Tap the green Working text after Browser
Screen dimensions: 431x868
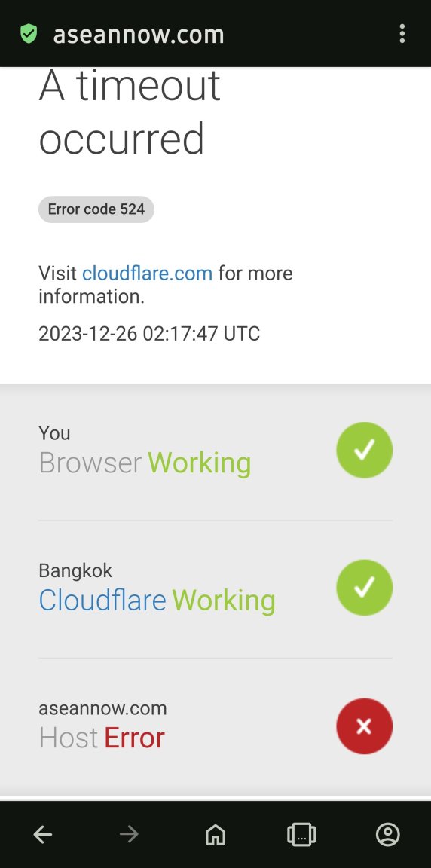199,463
